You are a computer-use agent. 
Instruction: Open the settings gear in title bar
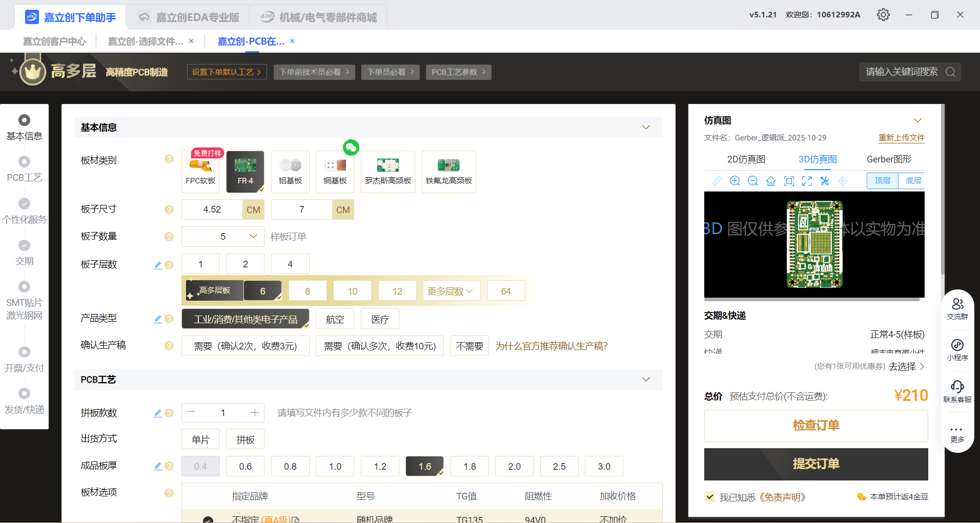pos(883,15)
